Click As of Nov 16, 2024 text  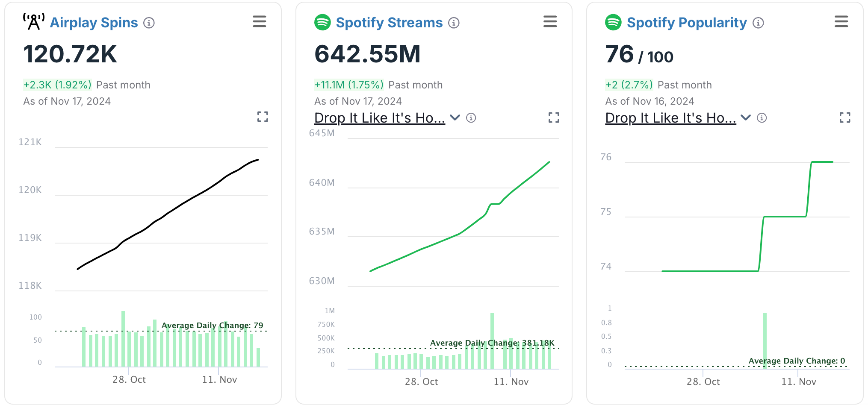650,101
